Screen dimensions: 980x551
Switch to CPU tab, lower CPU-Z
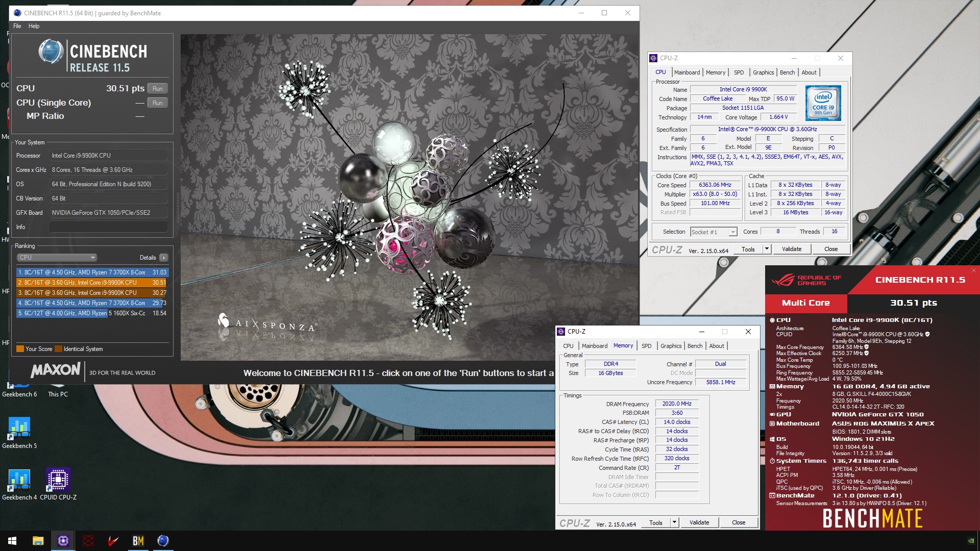(568, 346)
